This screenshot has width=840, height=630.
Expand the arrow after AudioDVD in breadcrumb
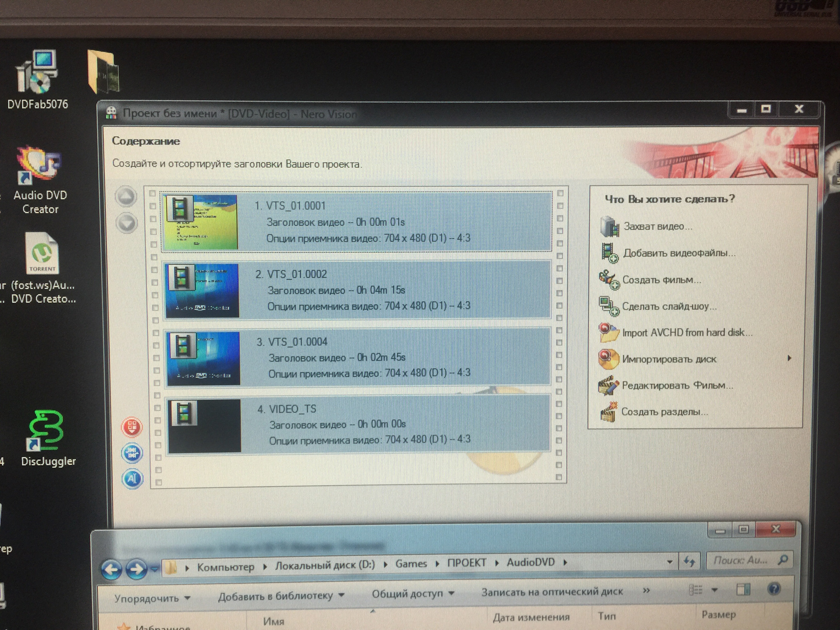pyautogui.click(x=565, y=562)
